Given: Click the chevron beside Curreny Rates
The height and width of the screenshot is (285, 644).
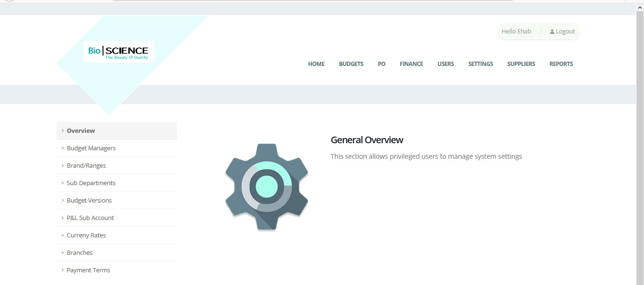Looking at the screenshot, I should point(63,235).
